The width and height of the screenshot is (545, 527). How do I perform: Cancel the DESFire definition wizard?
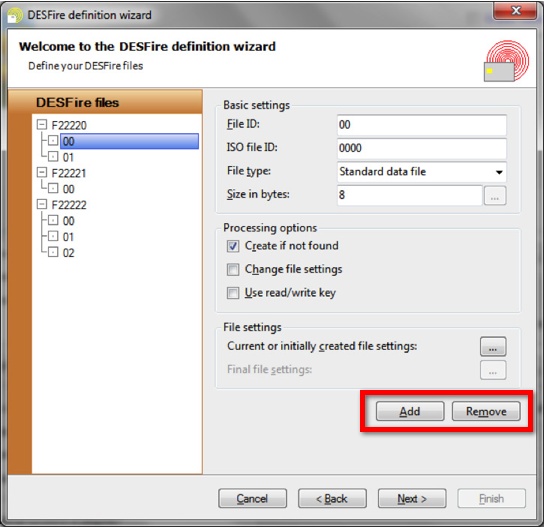[x=252, y=498]
